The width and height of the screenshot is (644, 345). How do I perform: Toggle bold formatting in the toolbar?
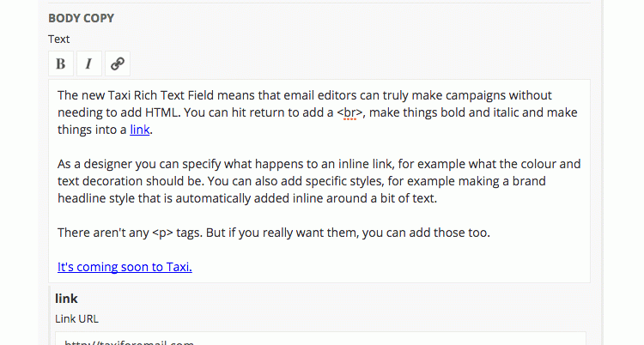click(x=60, y=64)
